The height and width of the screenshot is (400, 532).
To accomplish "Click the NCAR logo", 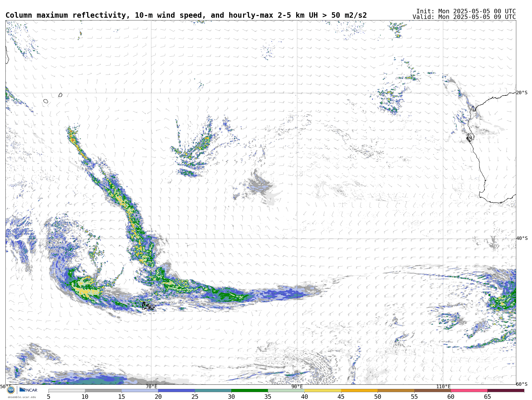I will click(x=28, y=390).
